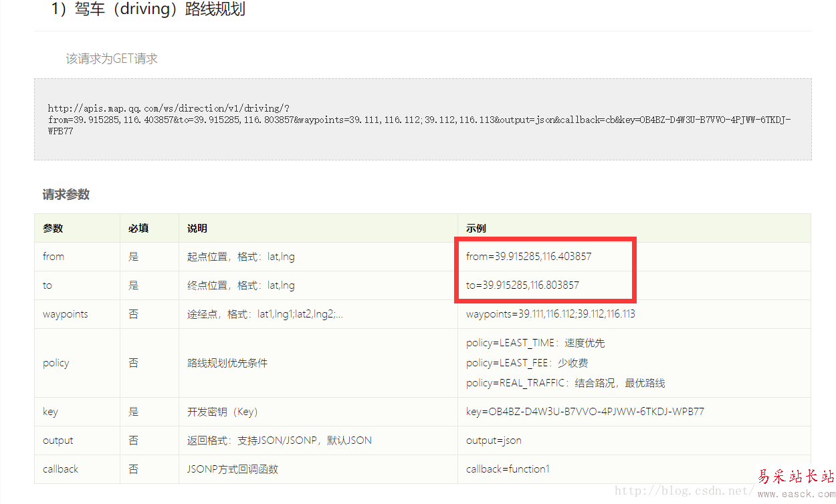
Task: Click the 'key' parameter cell
Action: pos(50,412)
